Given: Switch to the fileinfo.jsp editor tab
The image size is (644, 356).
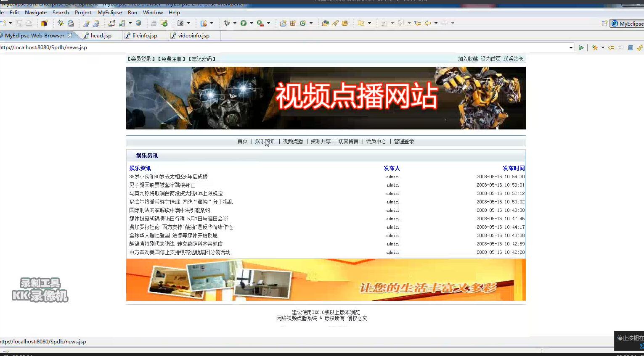Looking at the screenshot, I should click(x=145, y=36).
